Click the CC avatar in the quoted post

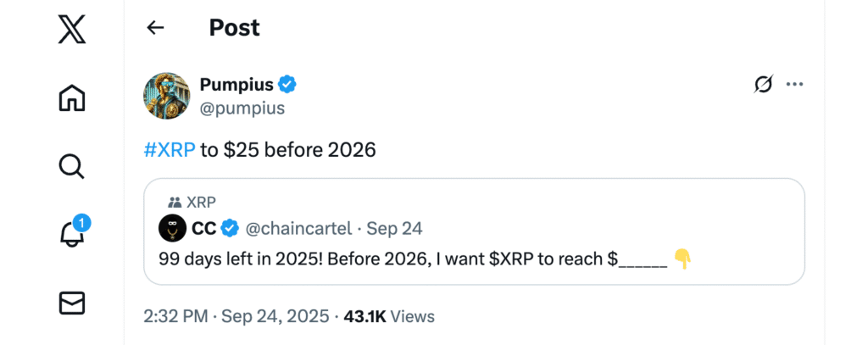[173, 228]
